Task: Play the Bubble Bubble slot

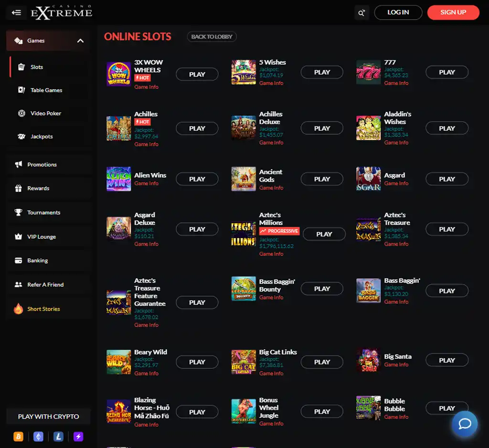Action: 447,408
